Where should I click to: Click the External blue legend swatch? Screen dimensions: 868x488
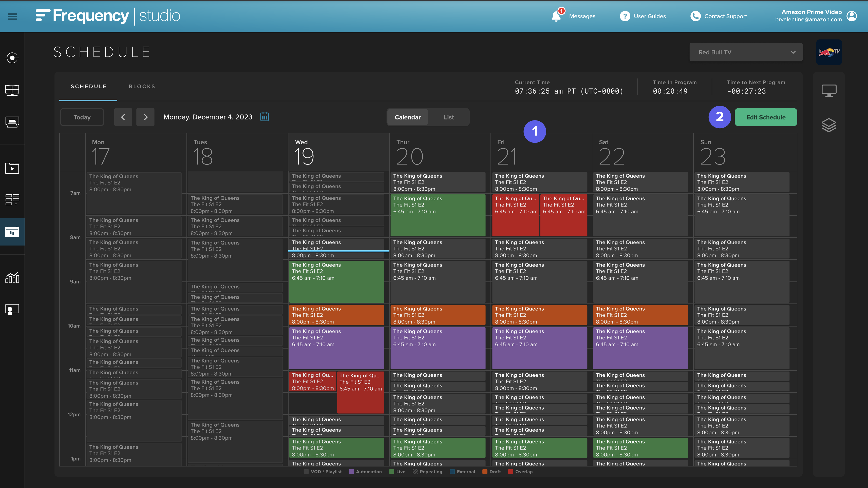(x=452, y=472)
